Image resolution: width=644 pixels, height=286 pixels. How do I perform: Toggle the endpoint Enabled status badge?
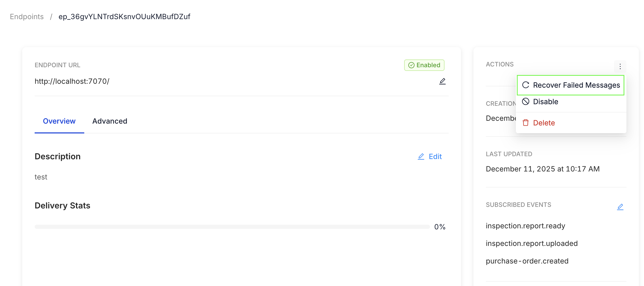(424, 65)
